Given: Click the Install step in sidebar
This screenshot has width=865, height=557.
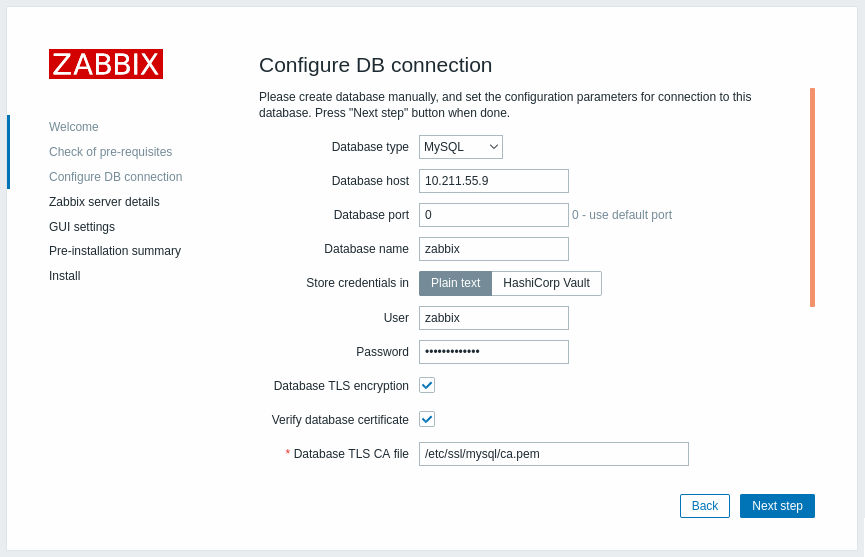Looking at the screenshot, I should [65, 276].
